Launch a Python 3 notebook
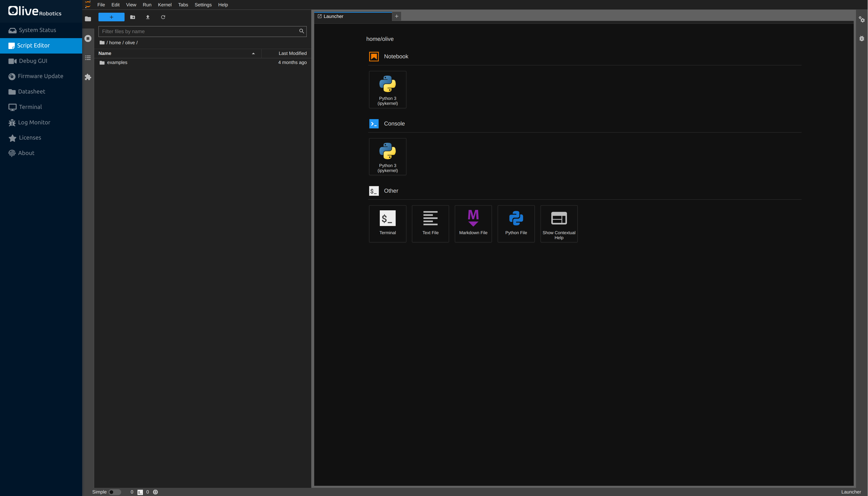 tap(387, 90)
